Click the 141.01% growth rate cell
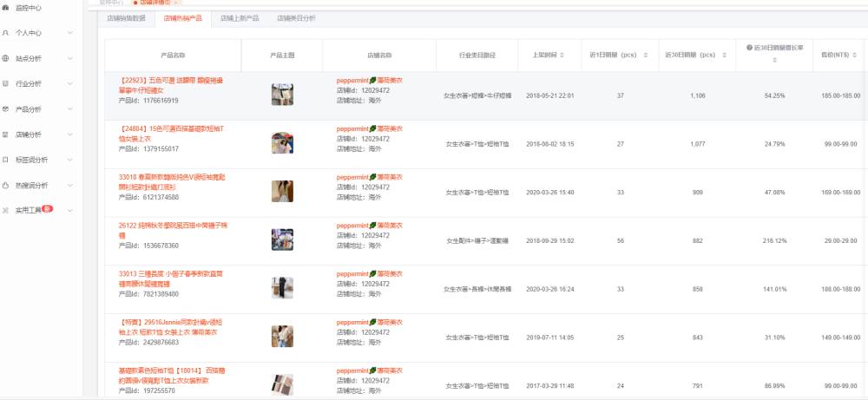 click(774, 289)
